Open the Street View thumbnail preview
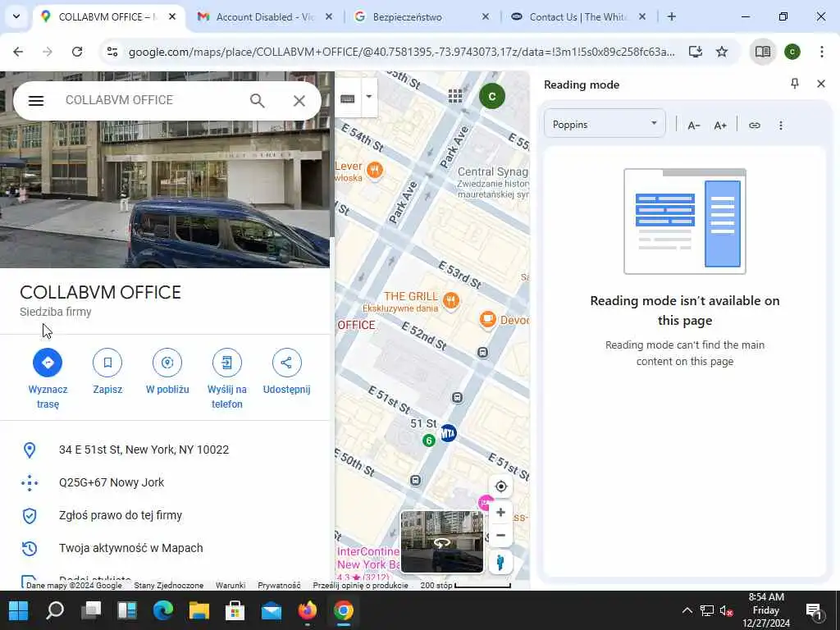The width and height of the screenshot is (840, 630). [x=442, y=541]
